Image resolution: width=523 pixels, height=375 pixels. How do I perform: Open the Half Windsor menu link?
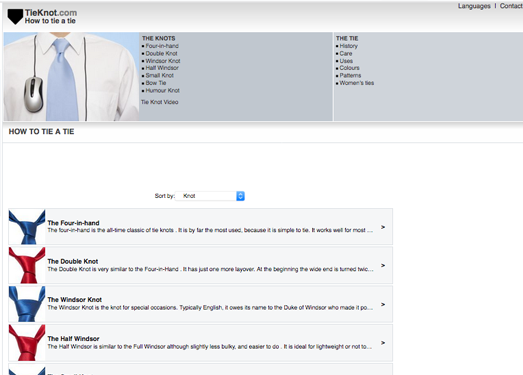point(162,68)
